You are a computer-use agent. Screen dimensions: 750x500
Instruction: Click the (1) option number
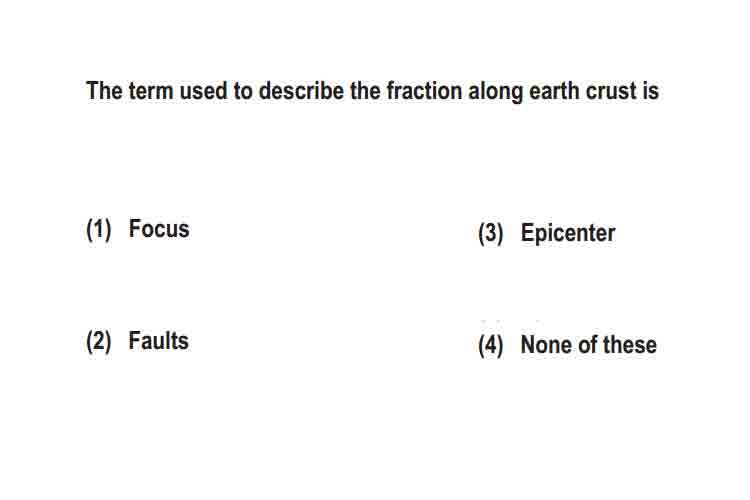click(99, 230)
